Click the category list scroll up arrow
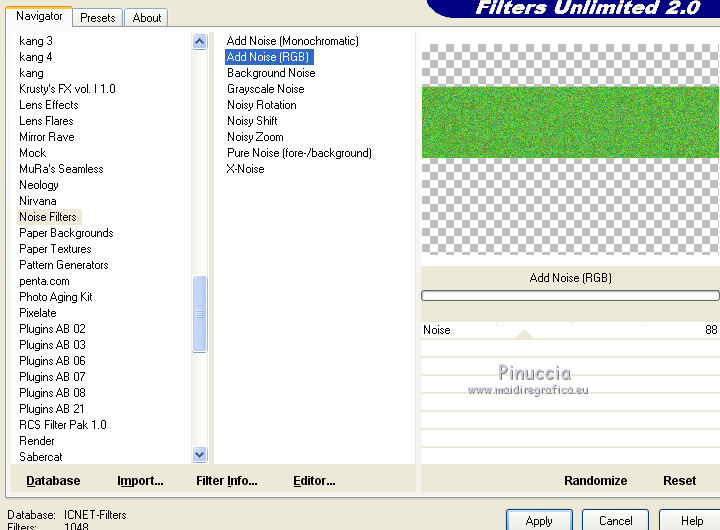Image resolution: width=720 pixels, height=530 pixels. (199, 42)
